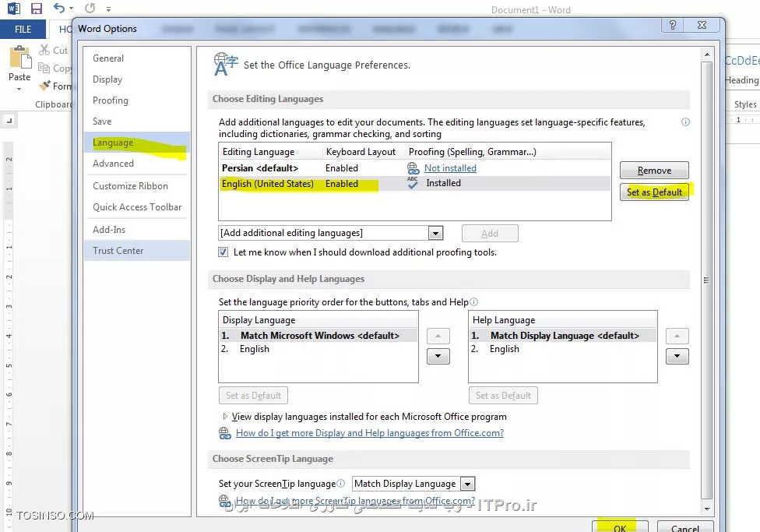760x532 pixels.
Task: Select English in Display Language list
Action: (x=318, y=349)
